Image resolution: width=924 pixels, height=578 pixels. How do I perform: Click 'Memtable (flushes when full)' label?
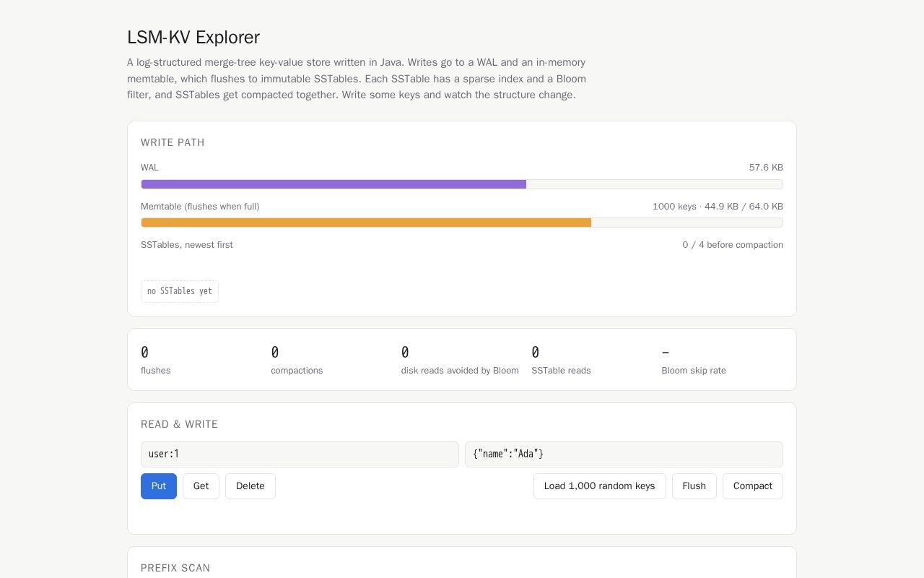coord(200,207)
